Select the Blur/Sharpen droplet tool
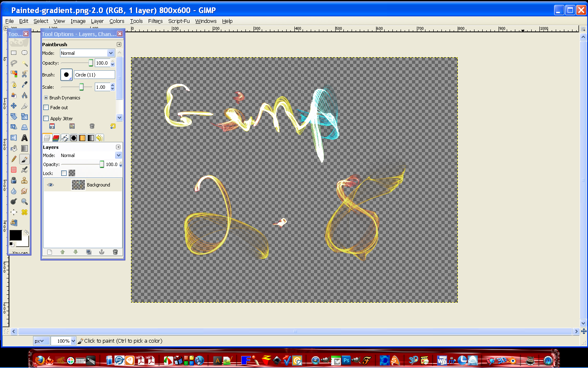Image resolution: width=588 pixels, height=368 pixels. [x=14, y=191]
